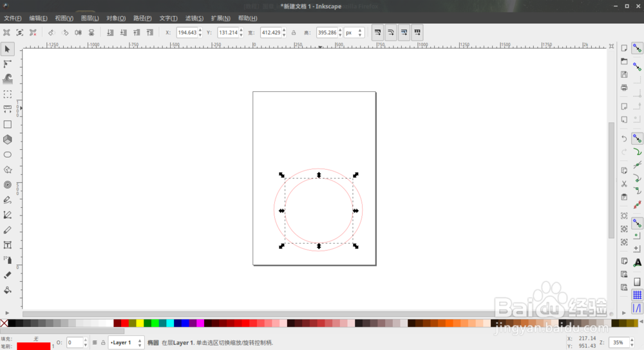
Task: Select the calligraphy tool
Action: click(x=7, y=230)
